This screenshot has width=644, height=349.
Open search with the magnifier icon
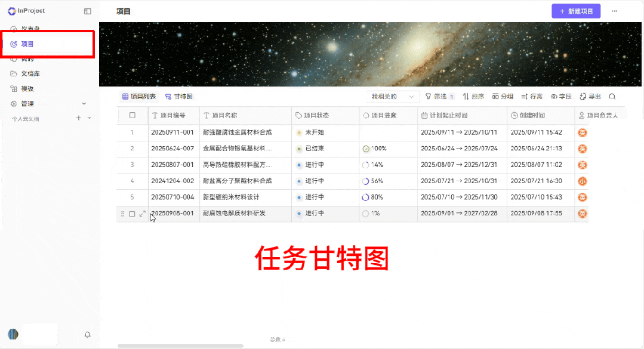coord(612,96)
